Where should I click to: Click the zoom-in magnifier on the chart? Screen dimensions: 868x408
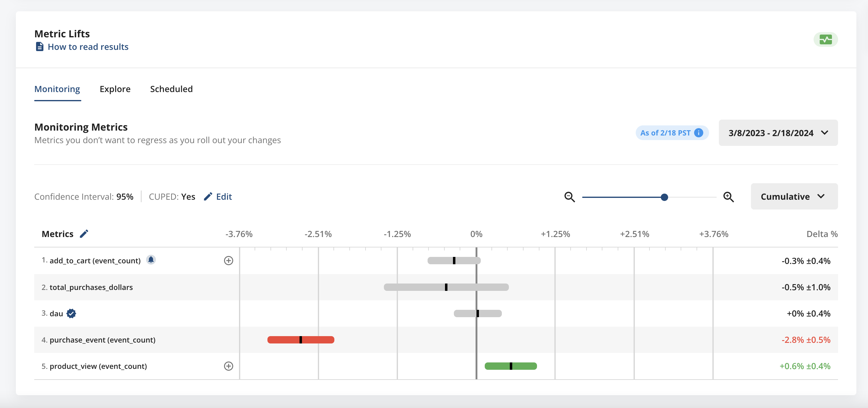729,197
